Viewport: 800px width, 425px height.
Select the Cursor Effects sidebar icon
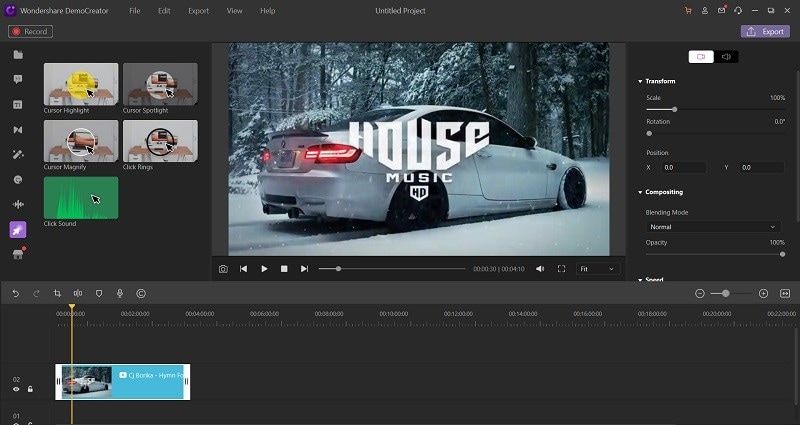pos(18,230)
